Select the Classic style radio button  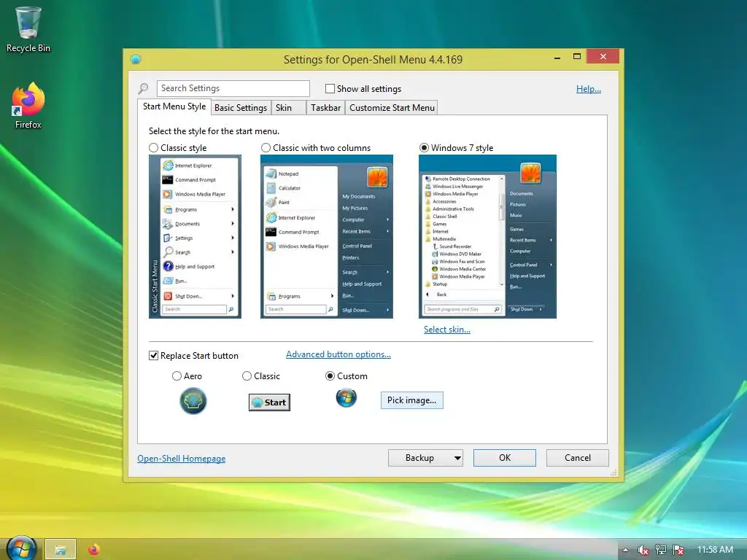click(153, 147)
